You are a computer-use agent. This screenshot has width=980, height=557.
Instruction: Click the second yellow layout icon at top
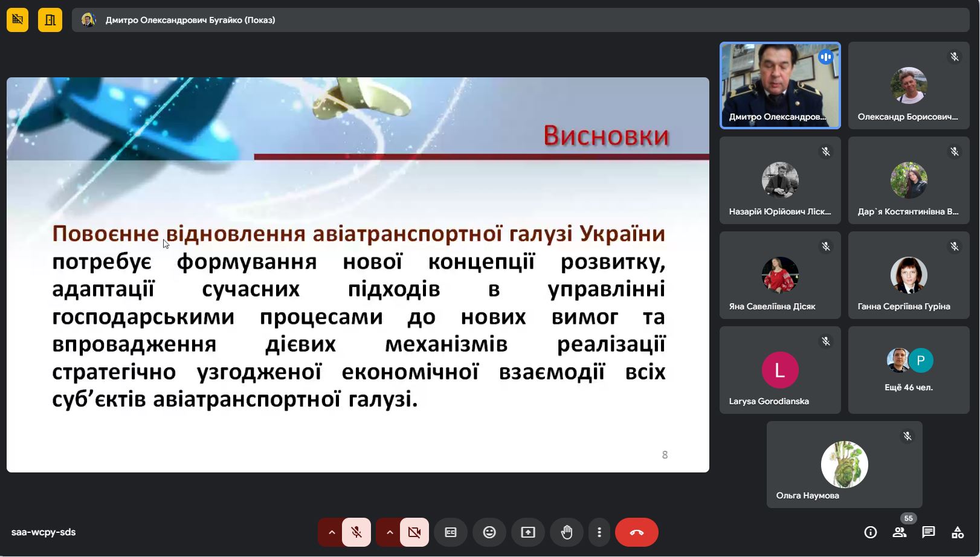tap(50, 20)
